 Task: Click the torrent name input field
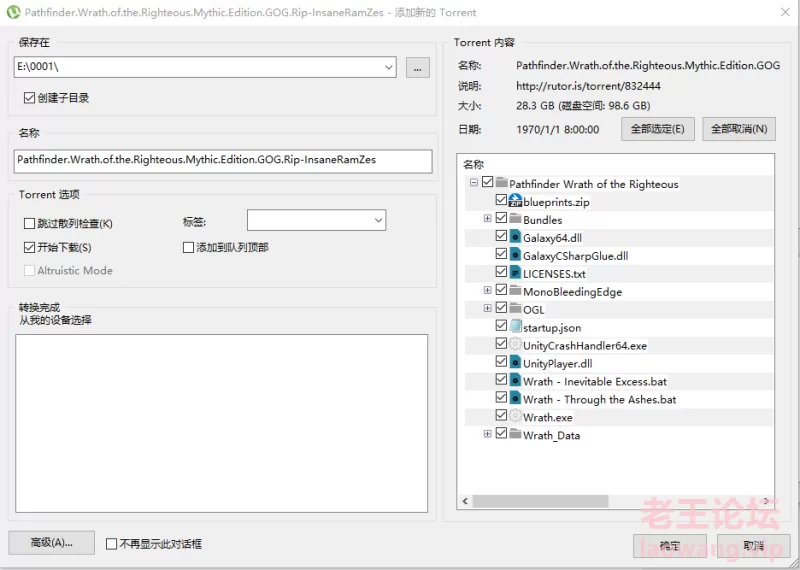click(223, 161)
